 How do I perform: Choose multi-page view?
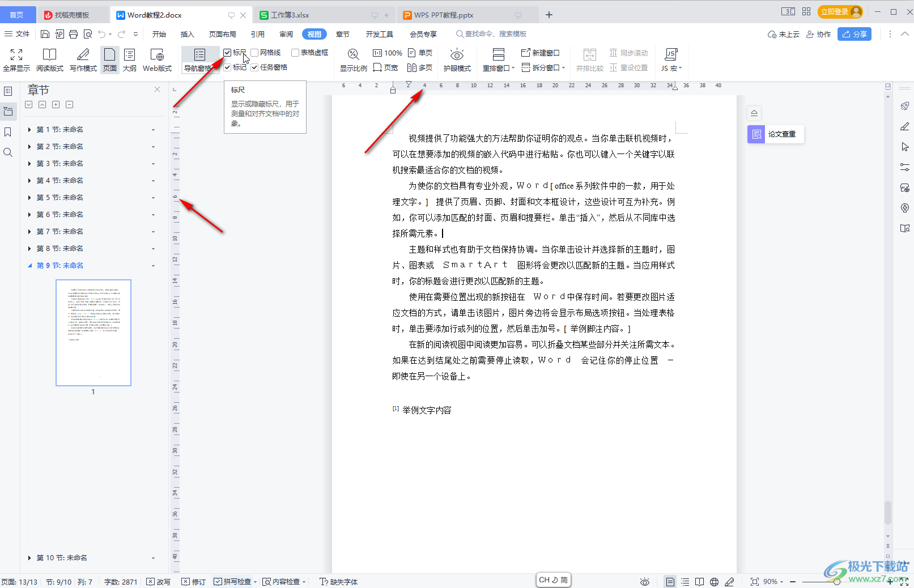tap(420, 67)
